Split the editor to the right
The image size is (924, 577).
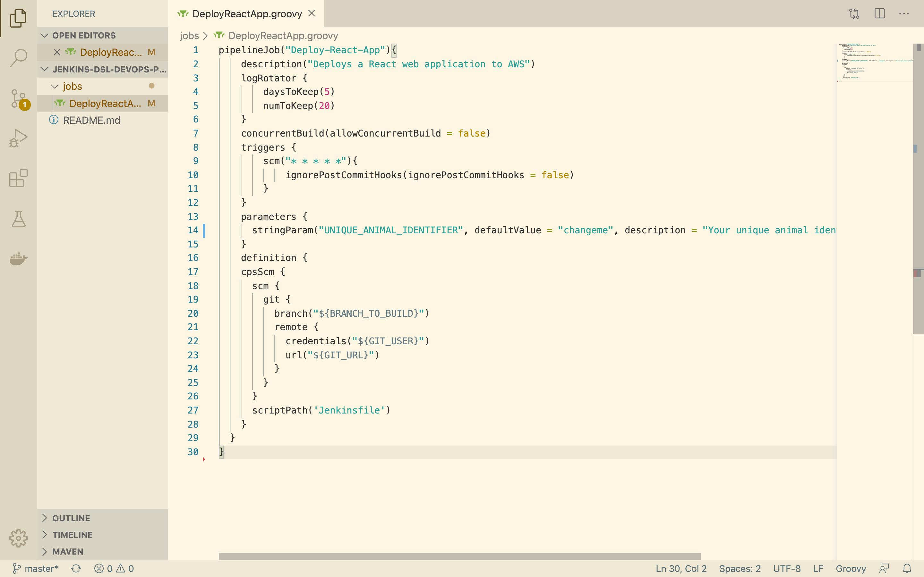[879, 14]
